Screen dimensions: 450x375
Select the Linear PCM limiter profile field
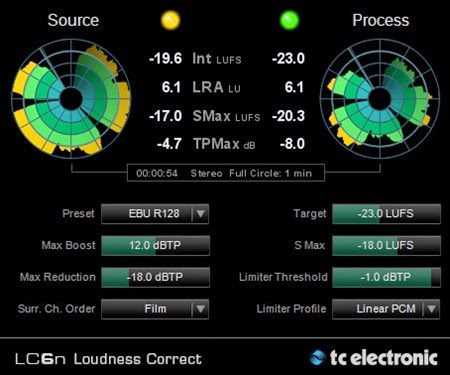pos(386,309)
